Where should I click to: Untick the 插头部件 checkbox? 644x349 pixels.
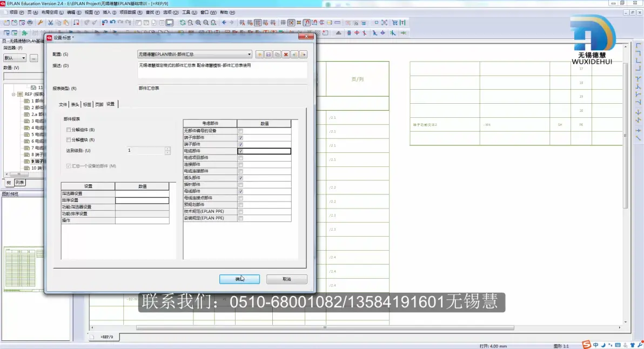[x=240, y=178]
